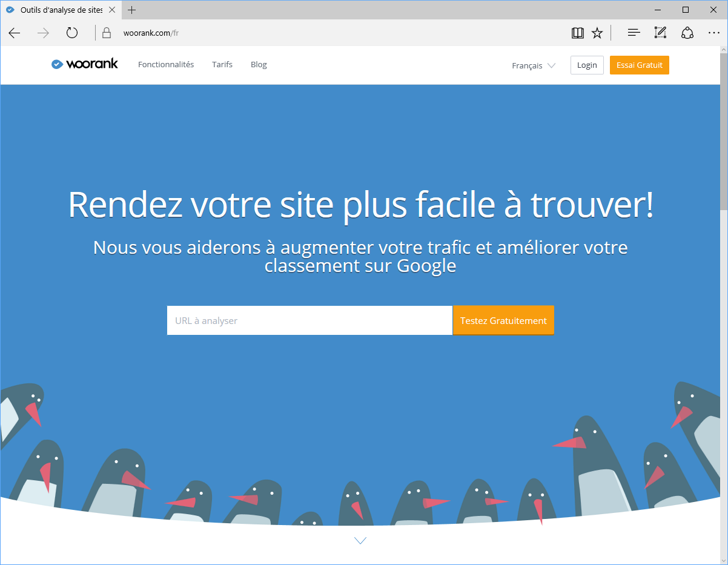Click the Testez Gratuitement button
This screenshot has height=565, width=728.
click(503, 320)
